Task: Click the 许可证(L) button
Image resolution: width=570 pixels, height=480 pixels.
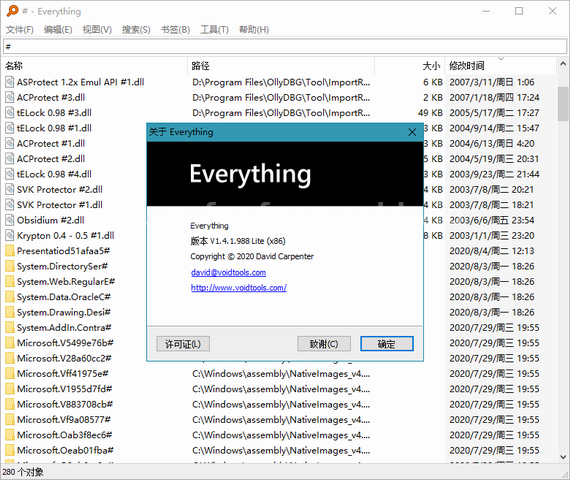Action: [x=183, y=344]
